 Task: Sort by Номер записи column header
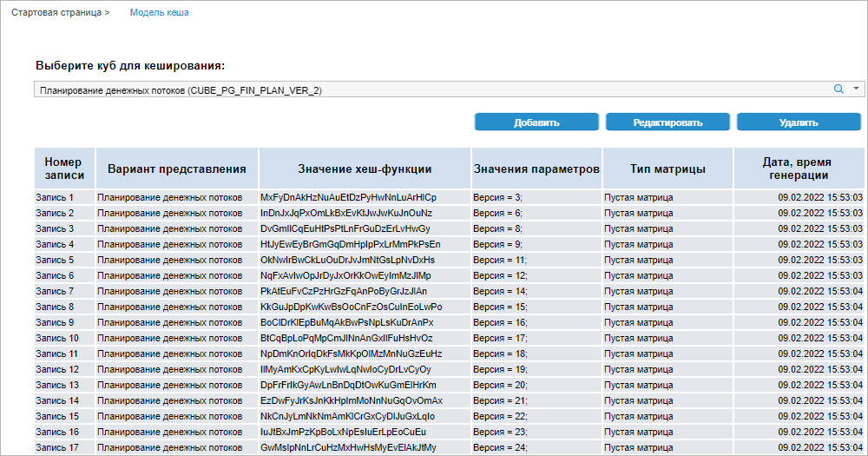63,169
